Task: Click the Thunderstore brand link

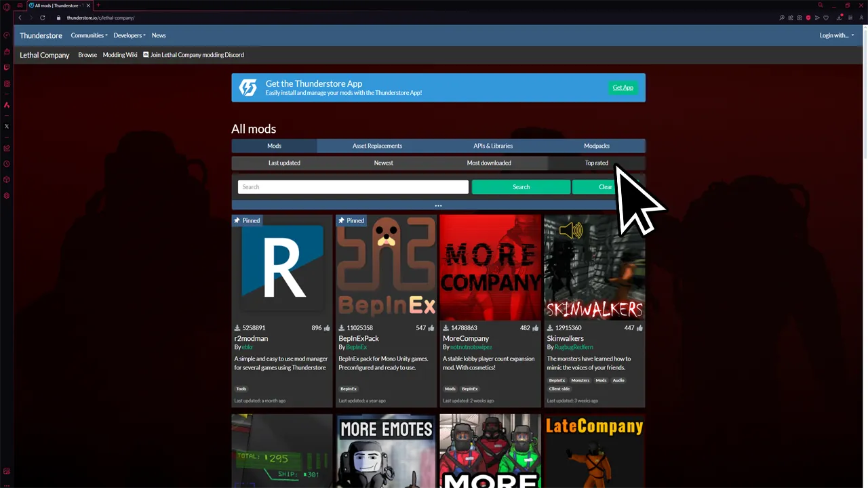Action: (41, 35)
